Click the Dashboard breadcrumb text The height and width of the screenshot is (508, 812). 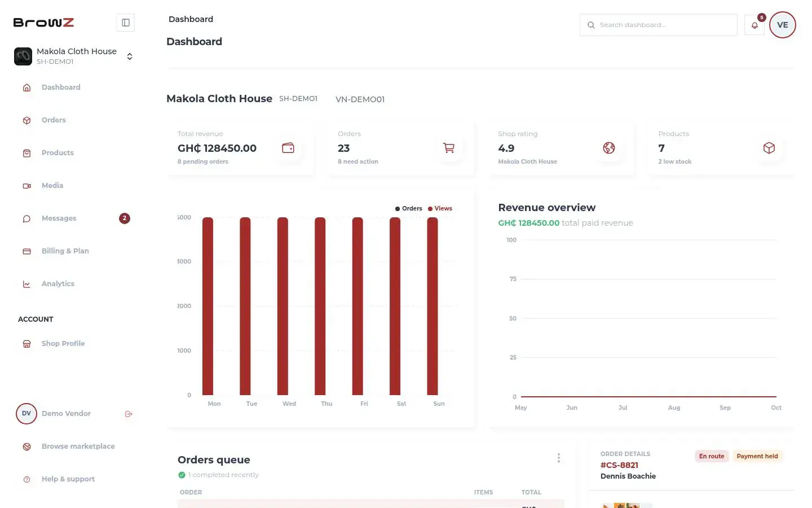pos(191,19)
